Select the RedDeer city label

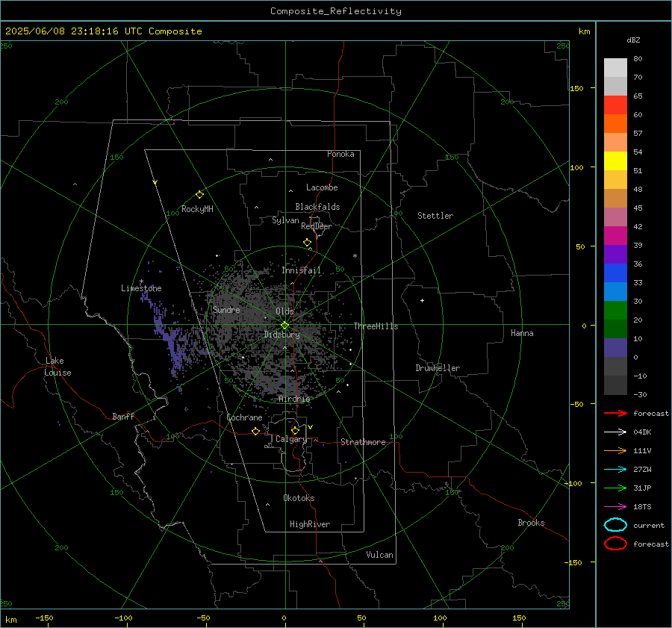pos(317,226)
